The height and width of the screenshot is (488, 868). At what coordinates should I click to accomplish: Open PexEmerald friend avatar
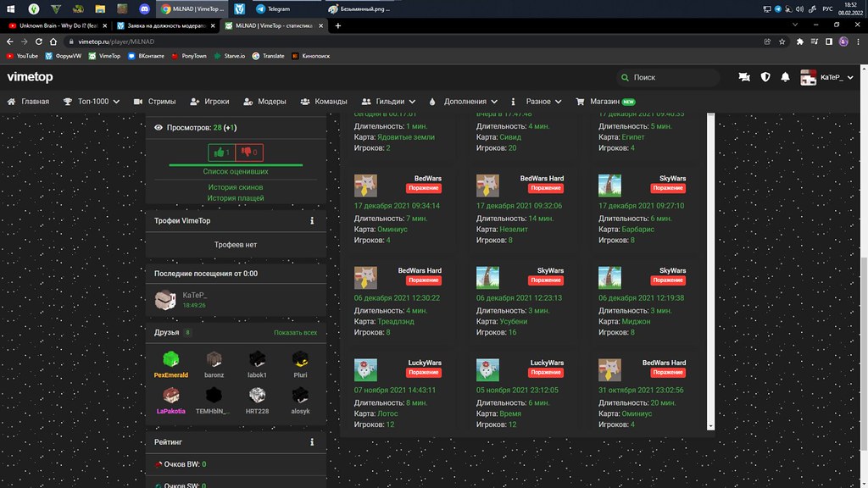click(170, 358)
